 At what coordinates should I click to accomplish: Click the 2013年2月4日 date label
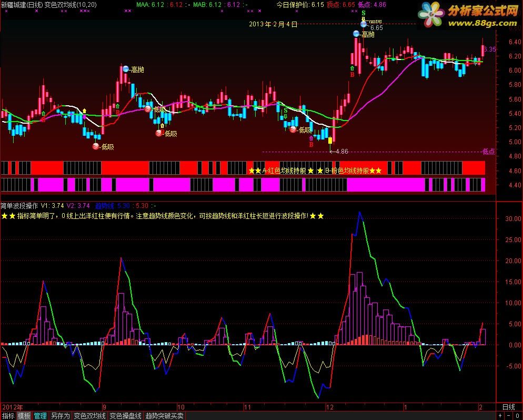click(x=273, y=24)
